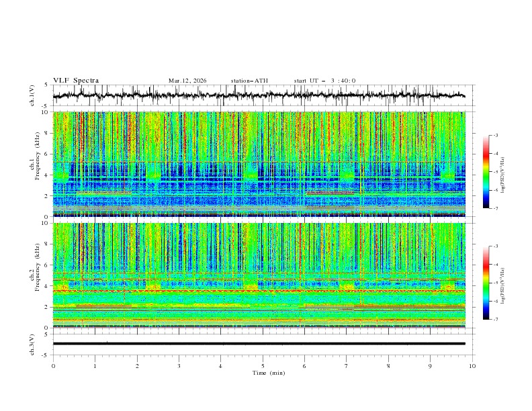The width and height of the screenshot is (532, 411).
Task: Click the ch.1 voltage waveform trace
Action: coord(259,95)
